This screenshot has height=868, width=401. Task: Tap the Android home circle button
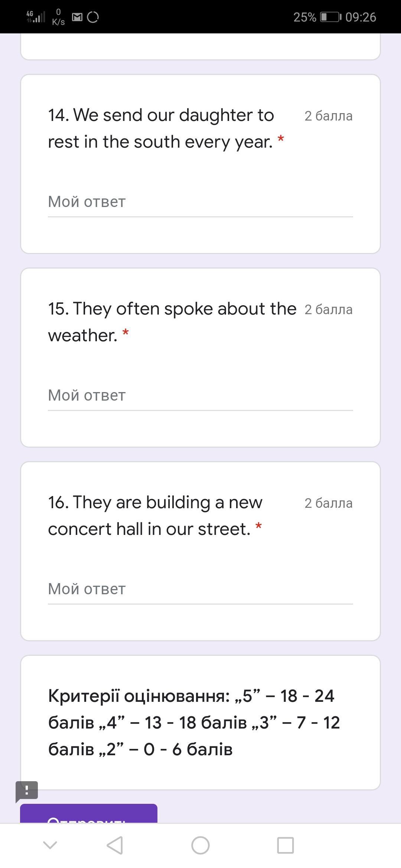coord(200,845)
